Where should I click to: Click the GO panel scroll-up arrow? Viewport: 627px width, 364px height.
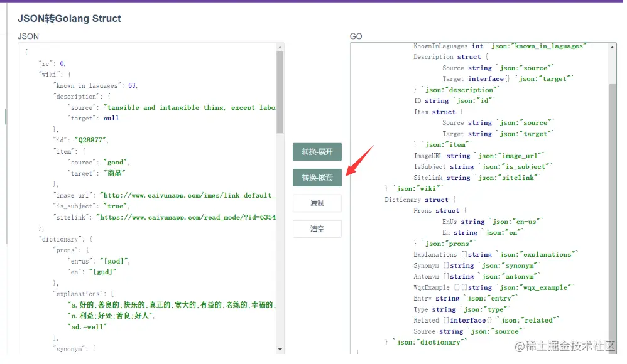pos(612,48)
